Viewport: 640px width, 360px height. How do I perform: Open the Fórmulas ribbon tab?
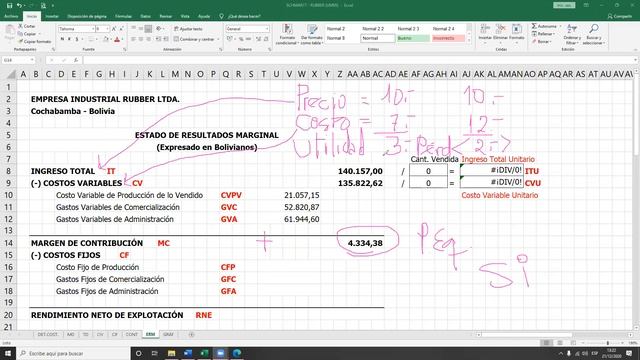tap(123, 16)
